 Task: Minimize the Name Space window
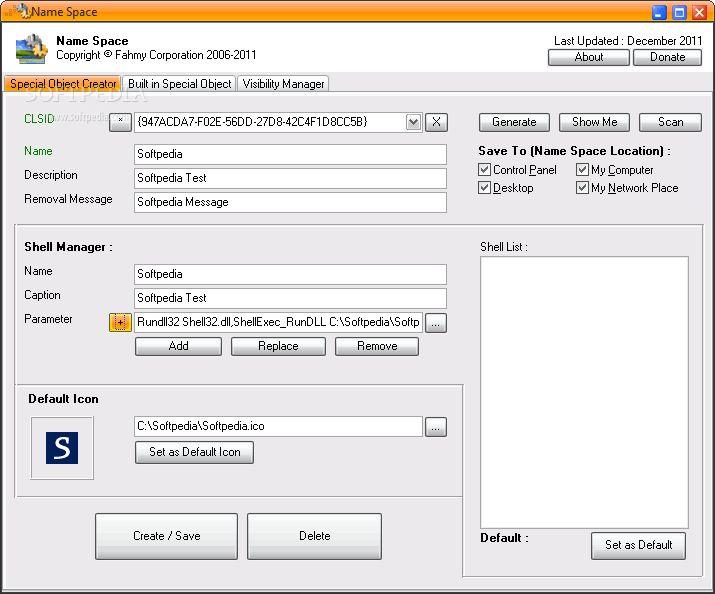659,12
